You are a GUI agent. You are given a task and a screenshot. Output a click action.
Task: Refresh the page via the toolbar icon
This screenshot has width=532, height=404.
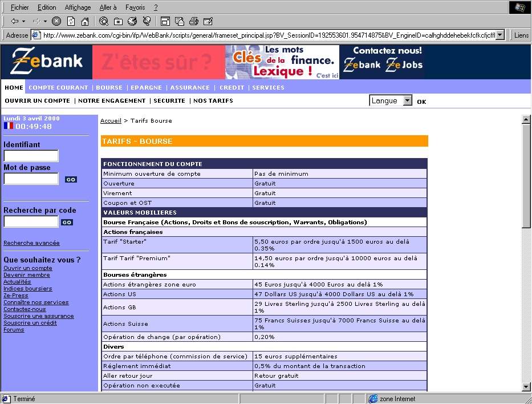tap(71, 21)
